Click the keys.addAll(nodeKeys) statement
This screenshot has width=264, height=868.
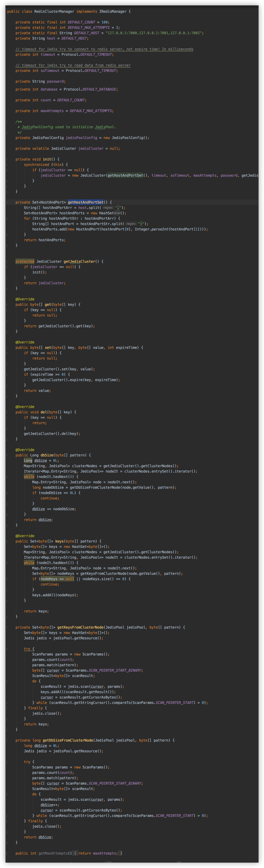click(x=55, y=595)
